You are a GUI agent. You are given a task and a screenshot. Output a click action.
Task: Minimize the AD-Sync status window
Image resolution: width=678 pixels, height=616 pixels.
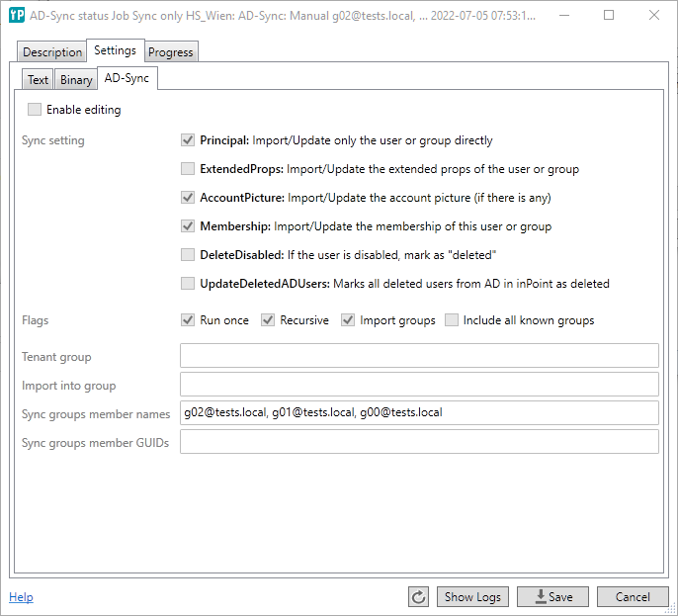tap(562, 15)
